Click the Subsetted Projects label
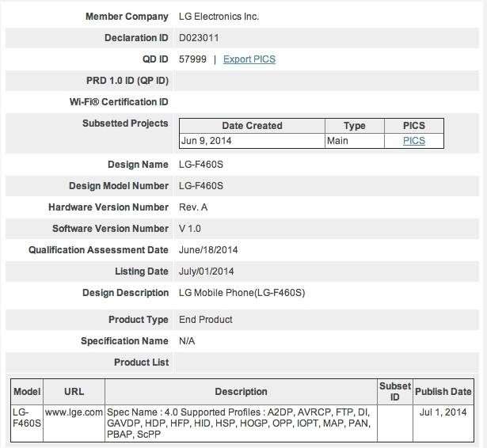 [x=125, y=123]
